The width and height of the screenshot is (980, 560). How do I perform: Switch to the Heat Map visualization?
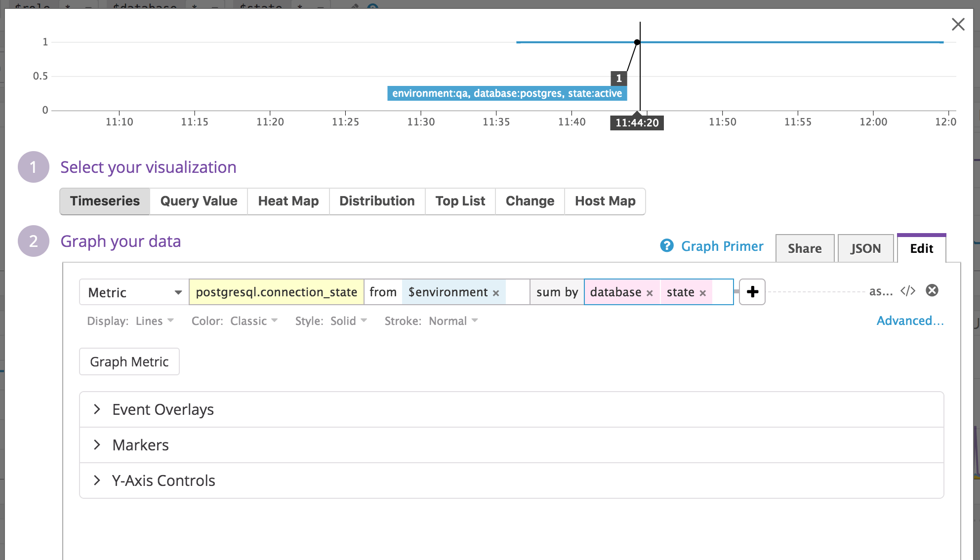[x=288, y=201]
